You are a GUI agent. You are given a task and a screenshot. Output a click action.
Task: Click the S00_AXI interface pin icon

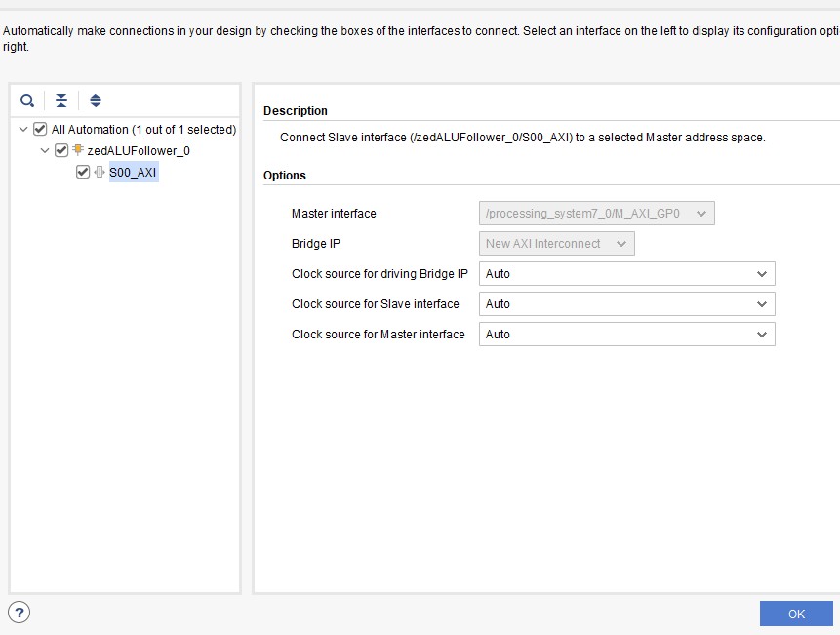pos(99,173)
